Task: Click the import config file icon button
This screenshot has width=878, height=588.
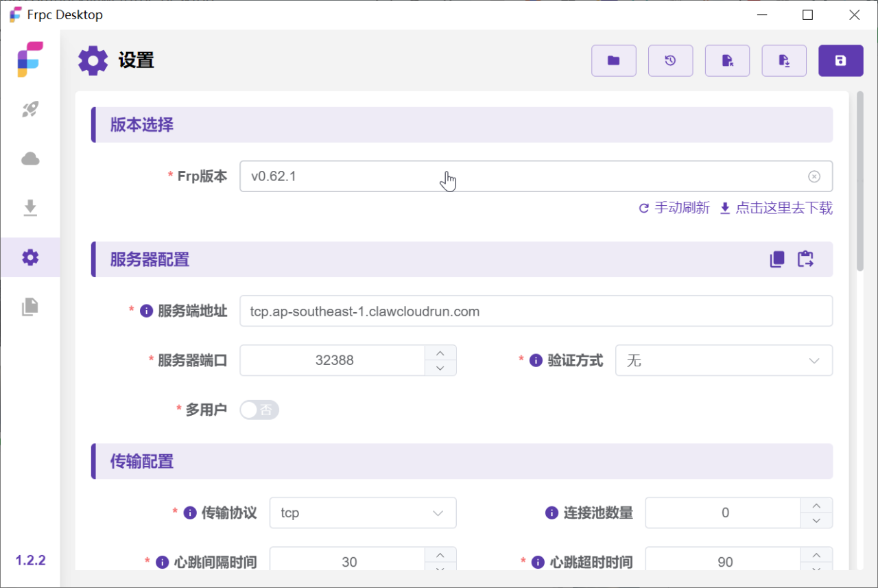Action: pos(727,60)
